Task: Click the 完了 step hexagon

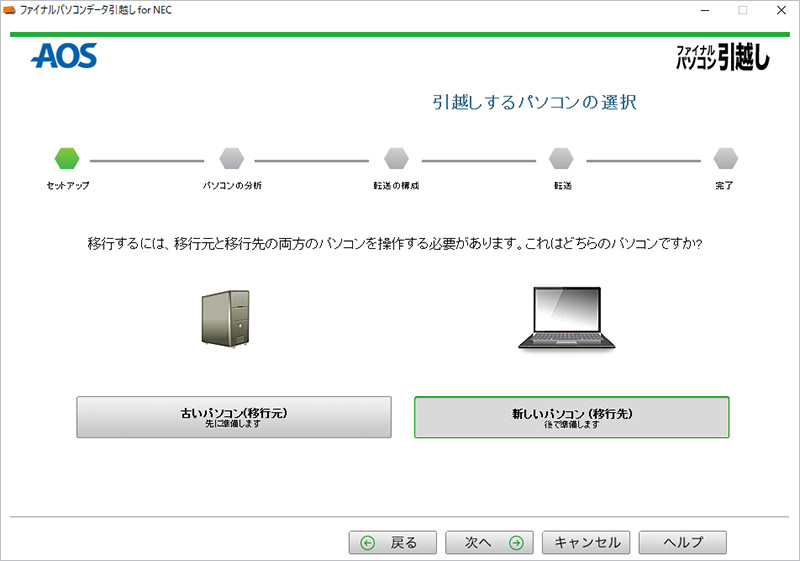Action: [x=725, y=158]
